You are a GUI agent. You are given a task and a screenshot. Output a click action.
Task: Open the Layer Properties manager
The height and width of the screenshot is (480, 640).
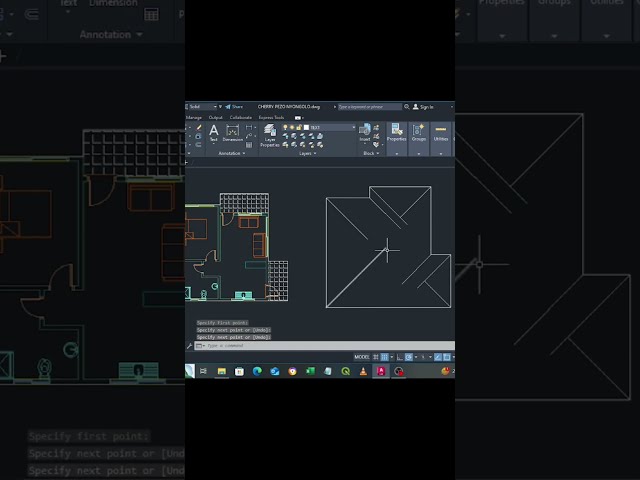pos(270,136)
